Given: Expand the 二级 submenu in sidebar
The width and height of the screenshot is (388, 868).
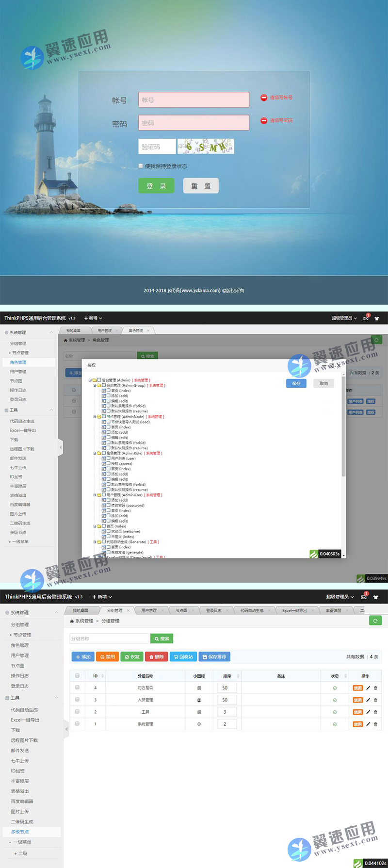Looking at the screenshot, I should point(20,853).
